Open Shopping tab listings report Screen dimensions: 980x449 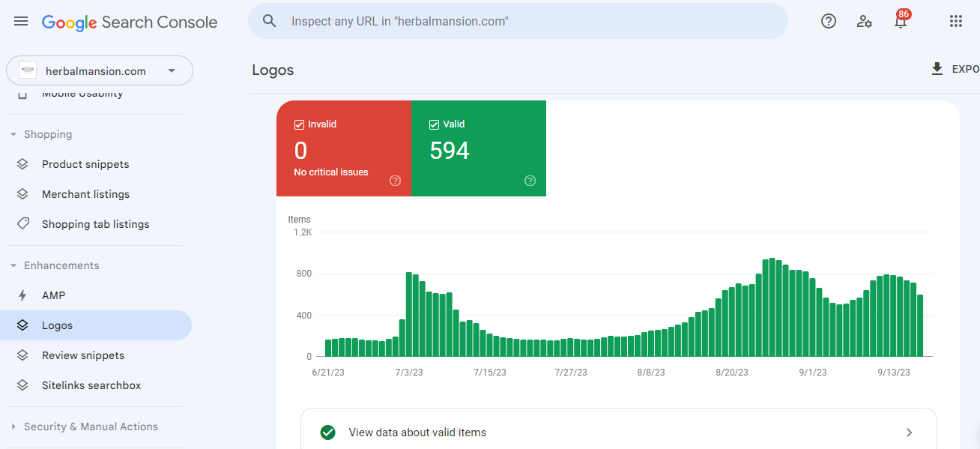96,224
